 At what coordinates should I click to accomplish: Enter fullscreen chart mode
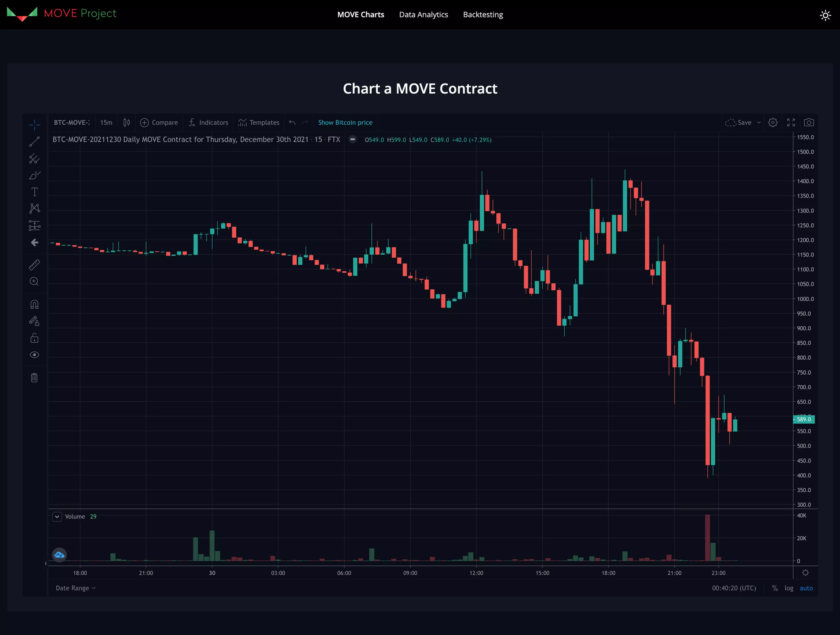[791, 123]
